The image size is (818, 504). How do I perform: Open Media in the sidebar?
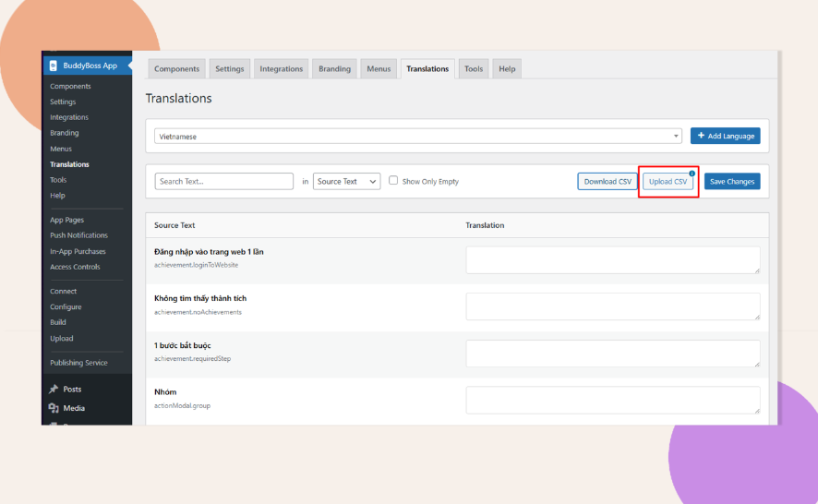[x=74, y=408]
